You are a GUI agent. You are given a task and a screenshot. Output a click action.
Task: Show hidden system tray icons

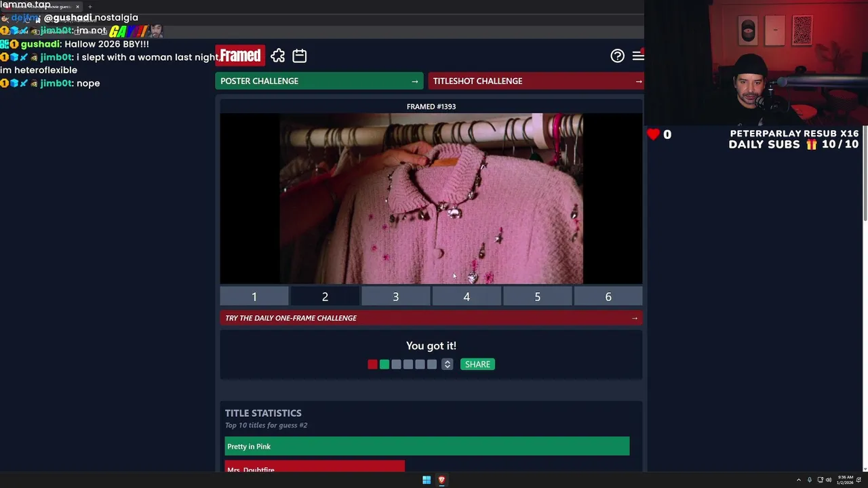[x=798, y=480]
